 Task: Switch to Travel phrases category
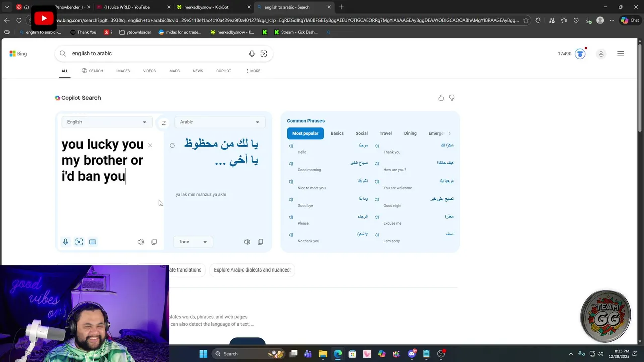point(386,133)
